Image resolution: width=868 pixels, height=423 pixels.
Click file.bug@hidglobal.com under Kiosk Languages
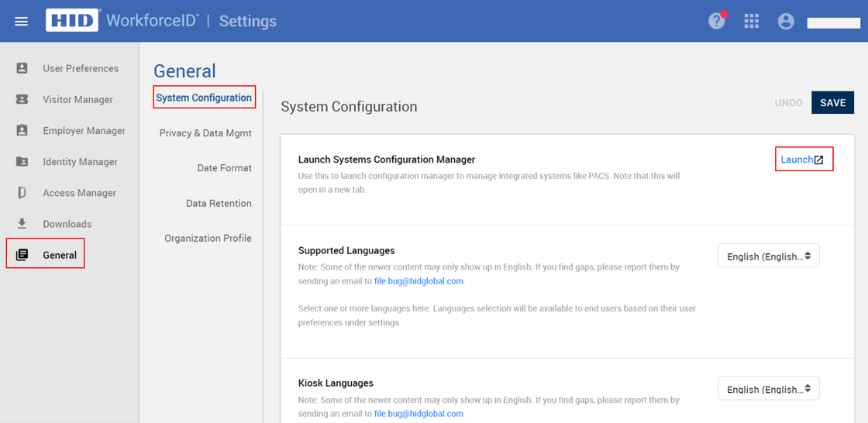coord(419,414)
